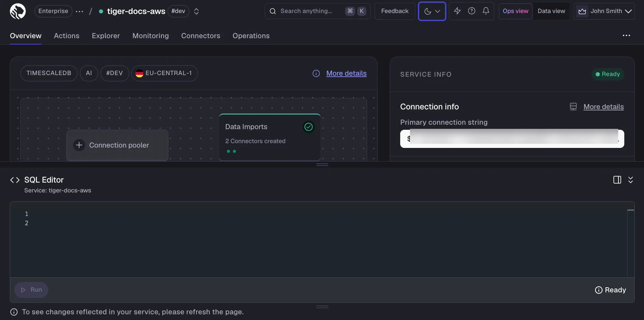Viewport: 644px width, 320px height.
Task: Click the SQL Editor code brackets icon
Action: point(15,180)
